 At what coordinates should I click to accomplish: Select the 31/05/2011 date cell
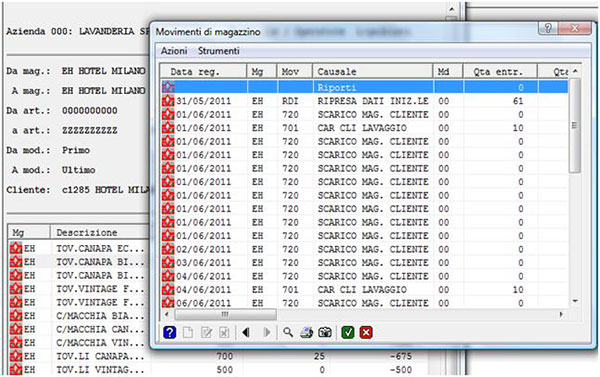pos(203,101)
